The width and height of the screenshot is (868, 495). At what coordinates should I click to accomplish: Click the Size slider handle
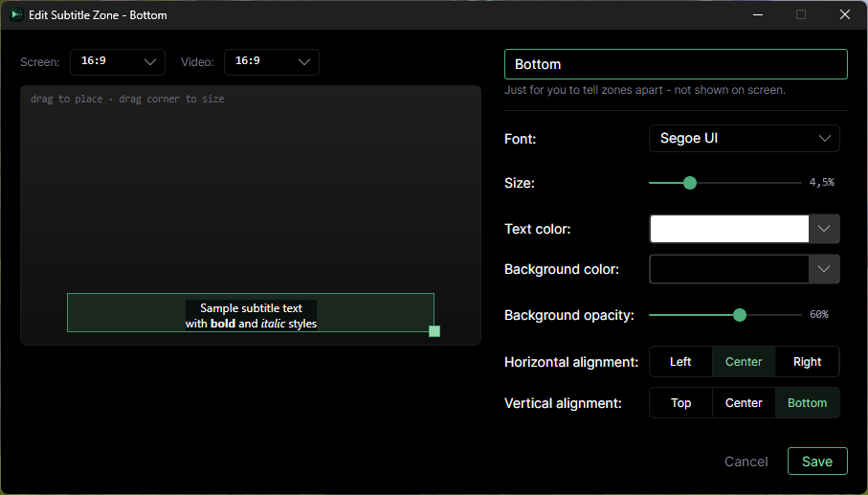tap(690, 183)
